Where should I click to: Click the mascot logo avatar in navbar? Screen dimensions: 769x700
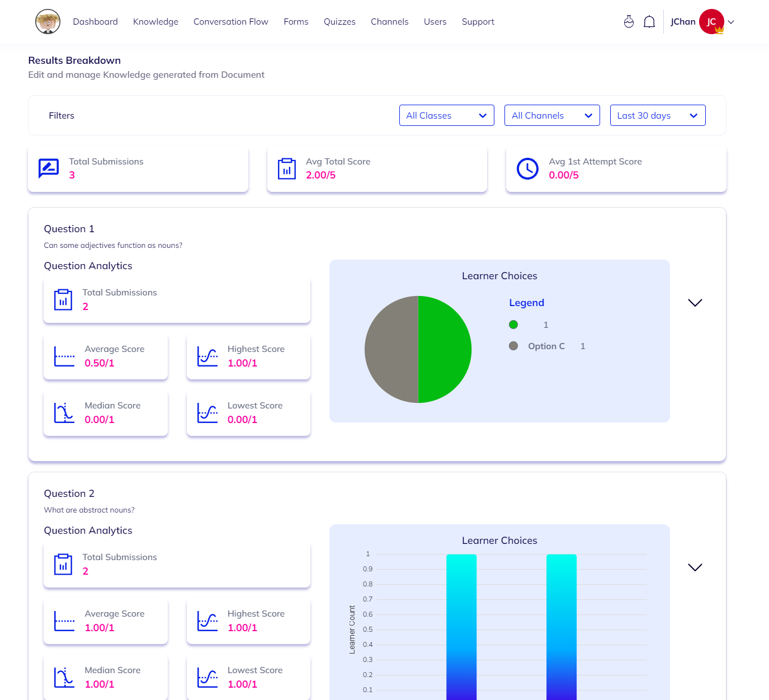coord(48,22)
